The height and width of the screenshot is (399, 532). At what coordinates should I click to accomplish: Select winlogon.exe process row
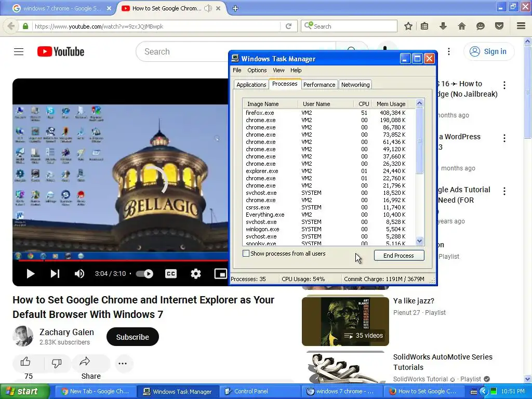point(329,229)
